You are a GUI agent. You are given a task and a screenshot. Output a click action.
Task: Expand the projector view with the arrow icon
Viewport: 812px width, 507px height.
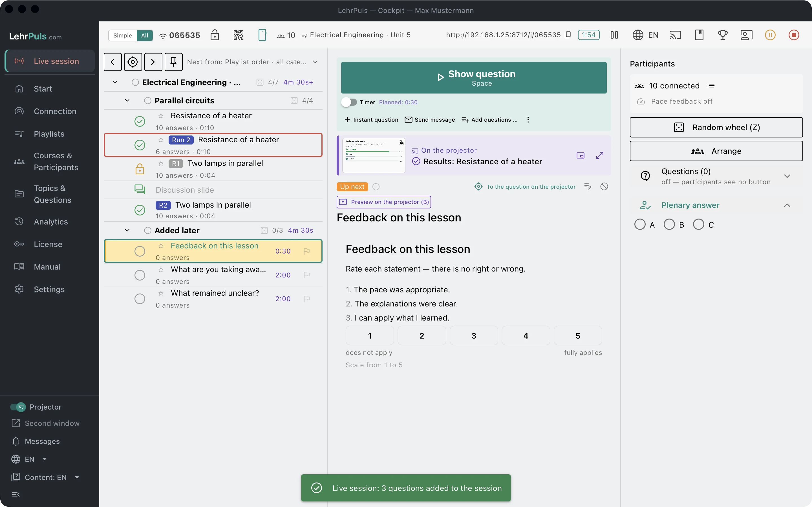pos(600,155)
